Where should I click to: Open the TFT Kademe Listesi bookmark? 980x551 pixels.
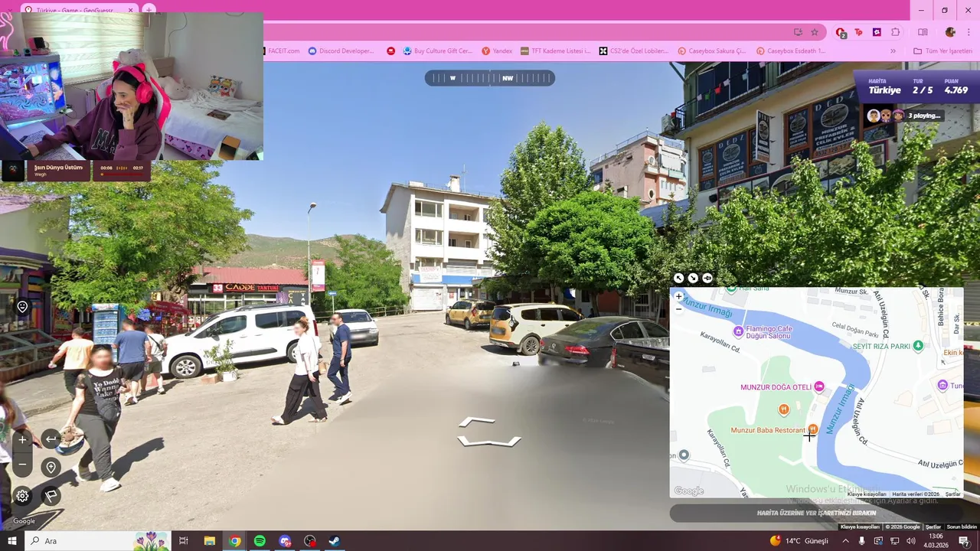pos(555,51)
